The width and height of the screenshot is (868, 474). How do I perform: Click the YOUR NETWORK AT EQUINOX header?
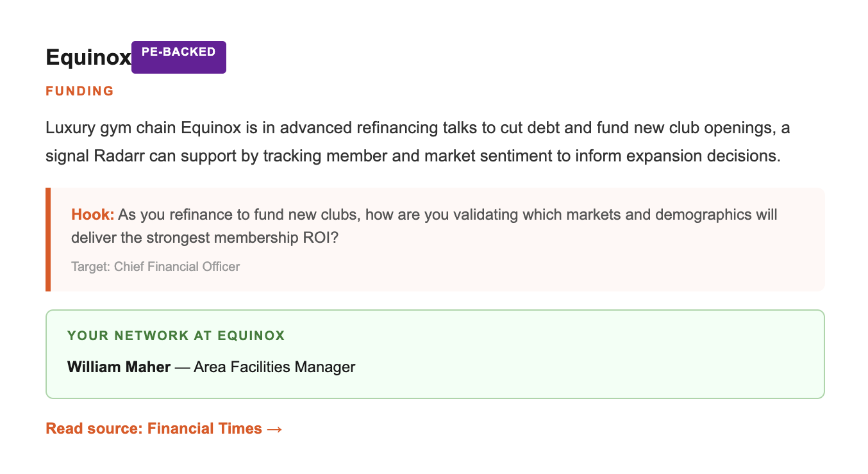(176, 336)
